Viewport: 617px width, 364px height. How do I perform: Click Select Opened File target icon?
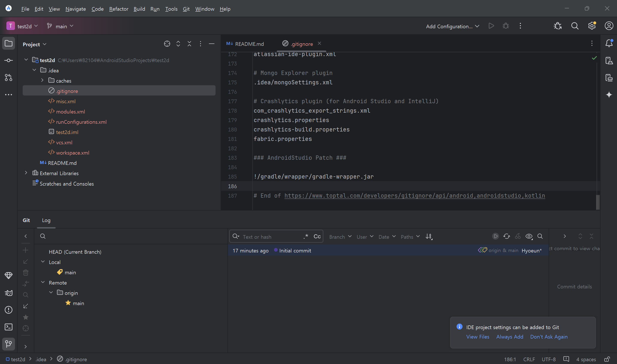pos(167,44)
